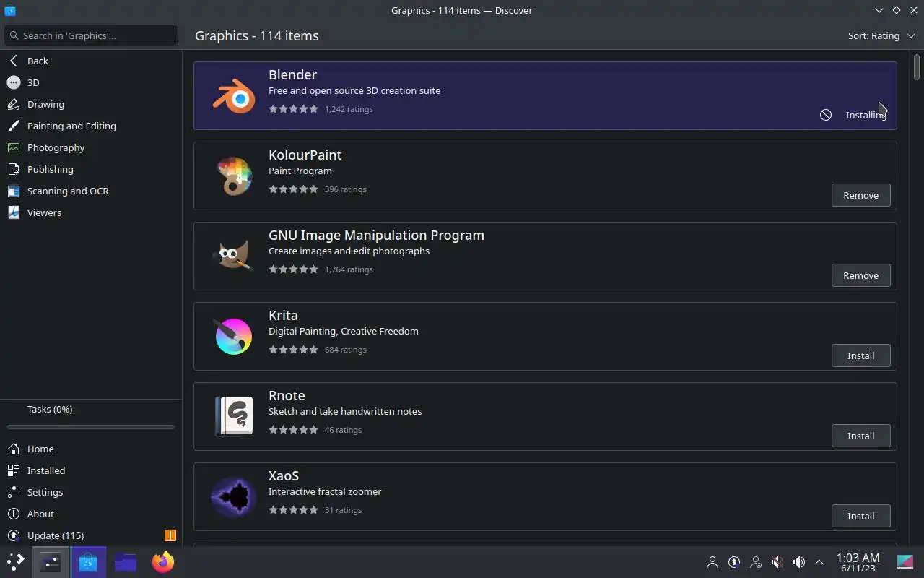
Task: Click the Drawing category pencil icon
Action: coord(13,104)
